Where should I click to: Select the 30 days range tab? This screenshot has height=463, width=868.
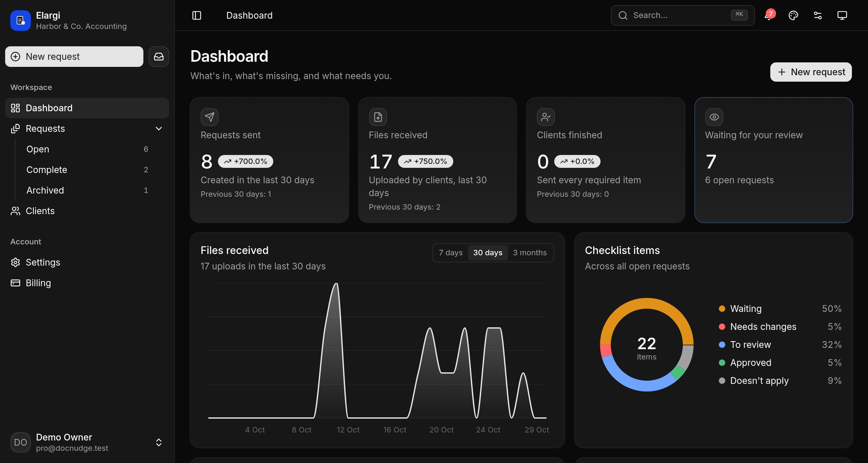click(488, 253)
